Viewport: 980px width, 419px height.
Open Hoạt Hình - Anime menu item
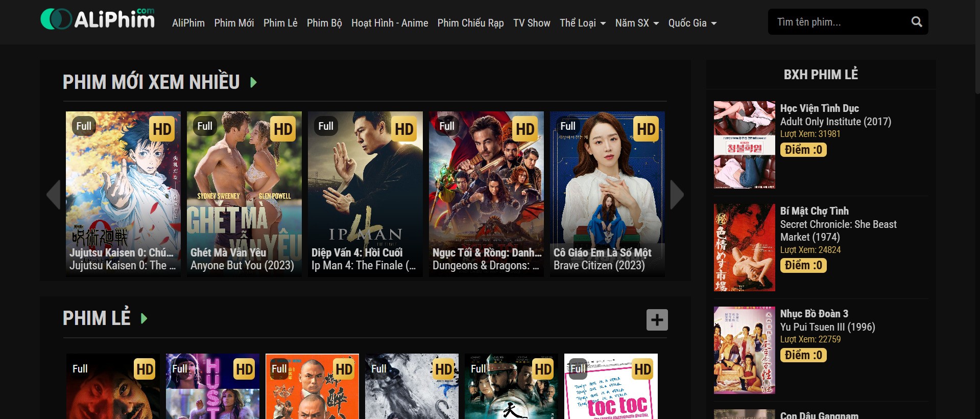[x=390, y=23]
